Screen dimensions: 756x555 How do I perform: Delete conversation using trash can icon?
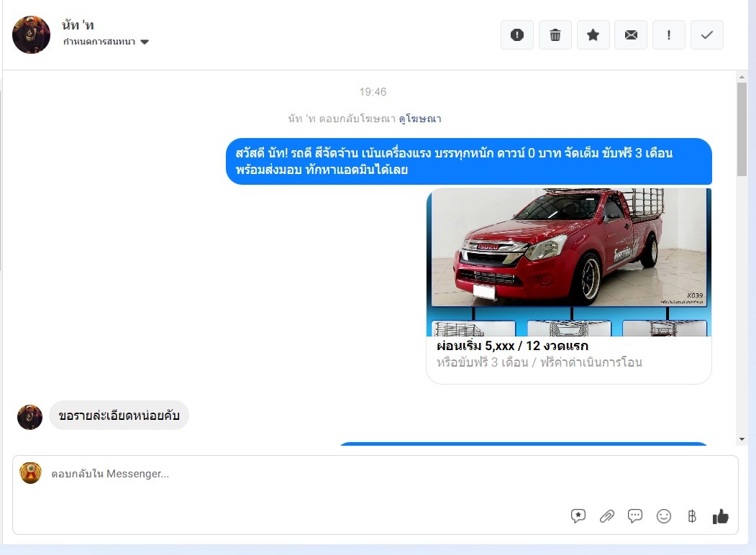pos(555,35)
